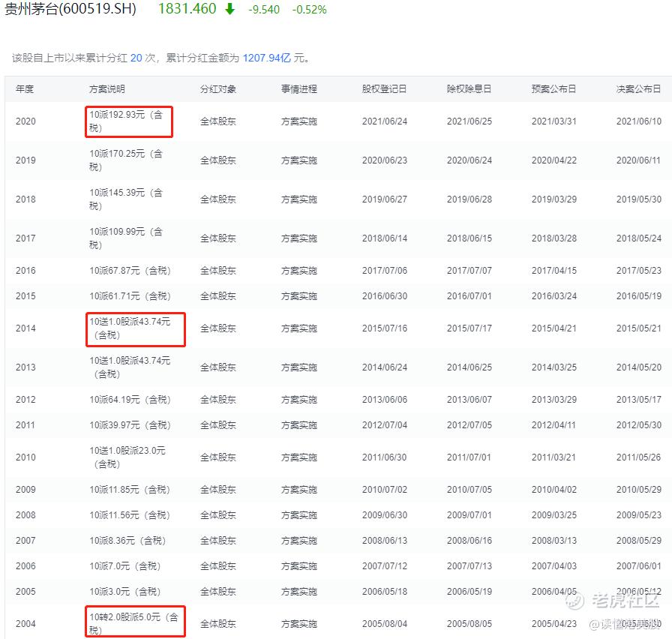Select the 10派8.36元 plan cell
The height and width of the screenshot is (639, 672).
click(127, 541)
